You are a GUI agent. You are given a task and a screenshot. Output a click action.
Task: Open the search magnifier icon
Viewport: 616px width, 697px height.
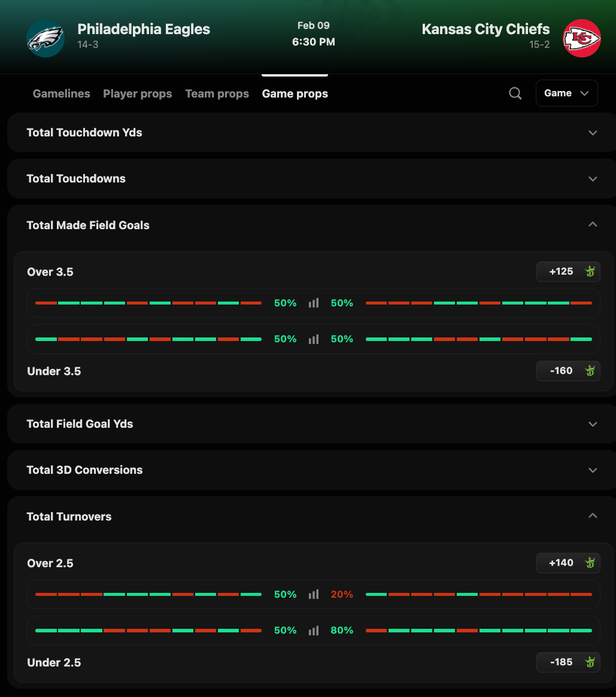[515, 93]
